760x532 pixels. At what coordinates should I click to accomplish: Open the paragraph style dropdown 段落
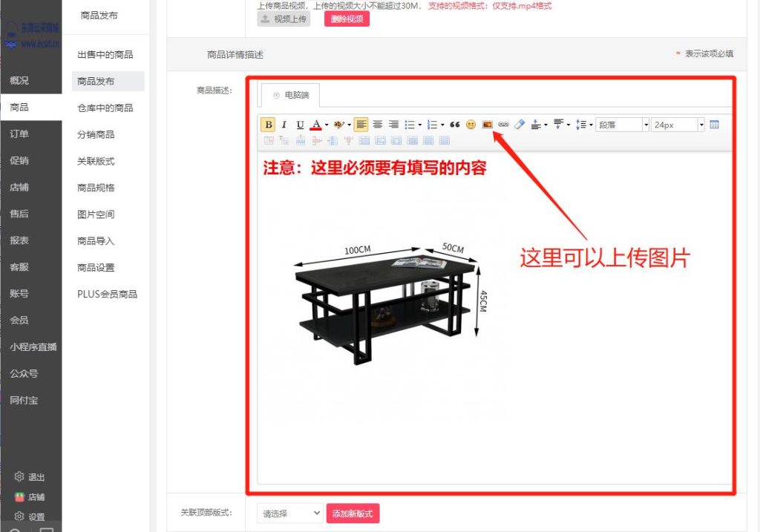point(621,124)
